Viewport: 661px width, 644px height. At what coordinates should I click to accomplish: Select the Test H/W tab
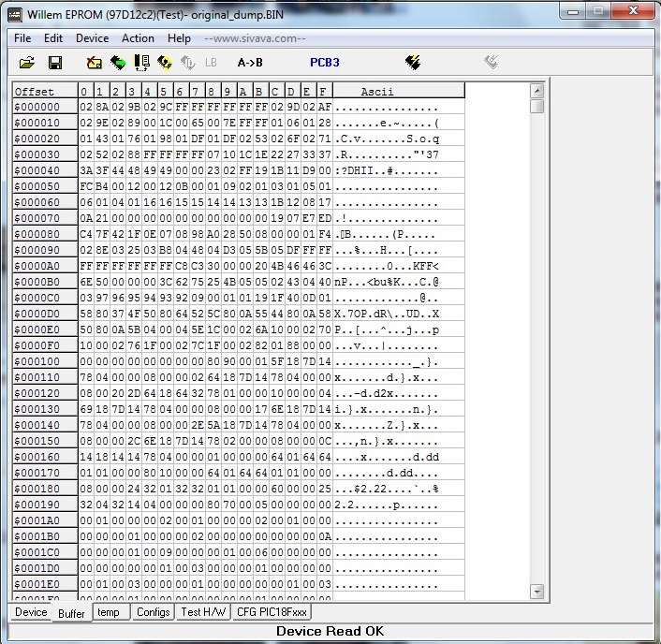pos(203,612)
